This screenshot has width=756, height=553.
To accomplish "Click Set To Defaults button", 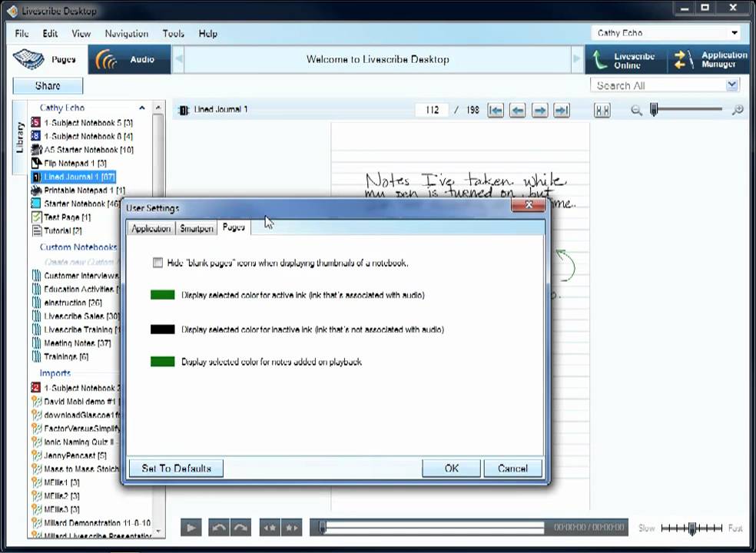I will [x=177, y=469].
